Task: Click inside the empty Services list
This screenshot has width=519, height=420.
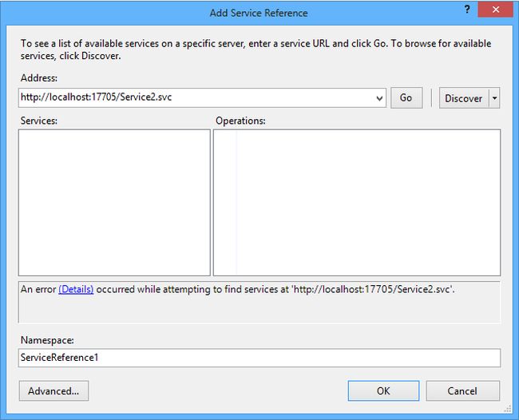Action: click(x=114, y=202)
